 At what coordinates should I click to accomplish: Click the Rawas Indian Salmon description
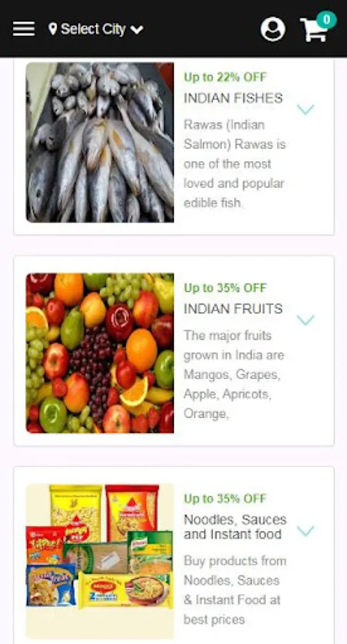click(x=235, y=163)
